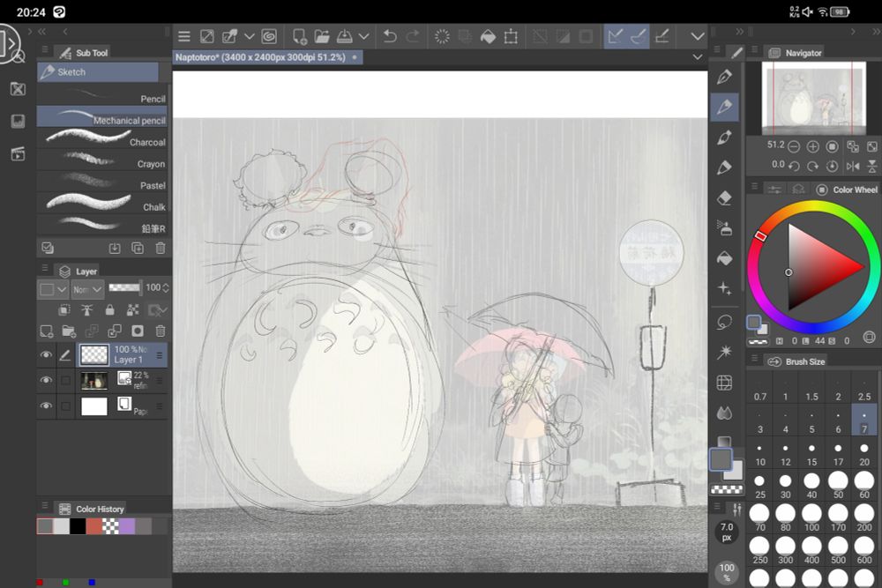The height and width of the screenshot is (588, 882).
Task: Click the New Layer Folder icon
Action: pos(69,331)
